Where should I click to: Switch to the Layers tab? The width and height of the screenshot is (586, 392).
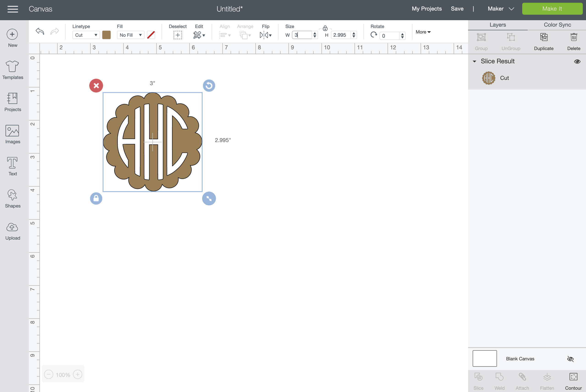498,25
